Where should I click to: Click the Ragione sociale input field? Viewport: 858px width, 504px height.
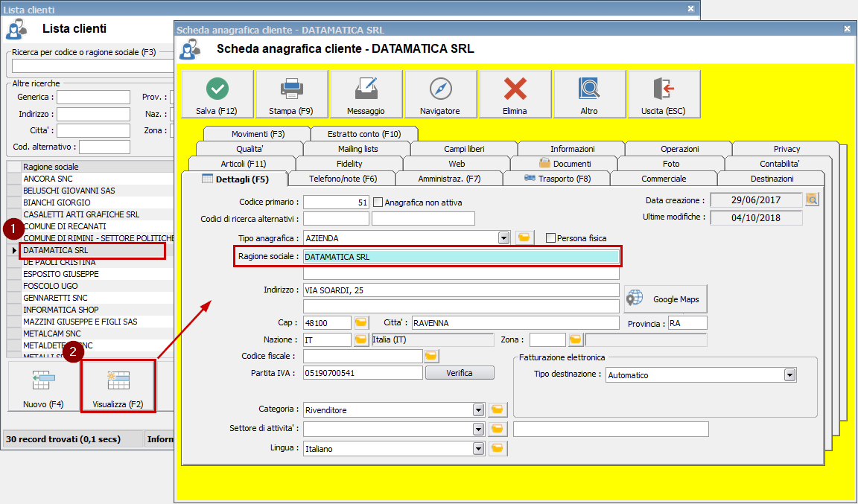(x=461, y=257)
